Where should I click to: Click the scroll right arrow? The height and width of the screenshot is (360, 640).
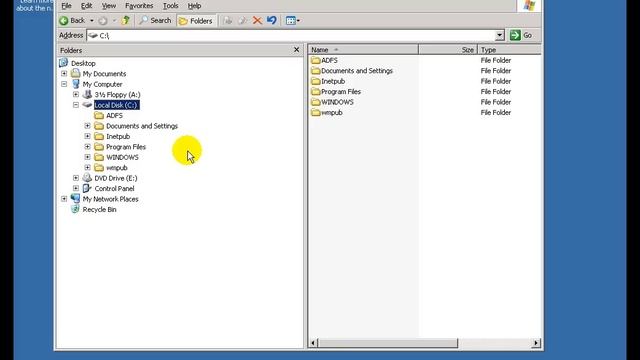point(536,343)
